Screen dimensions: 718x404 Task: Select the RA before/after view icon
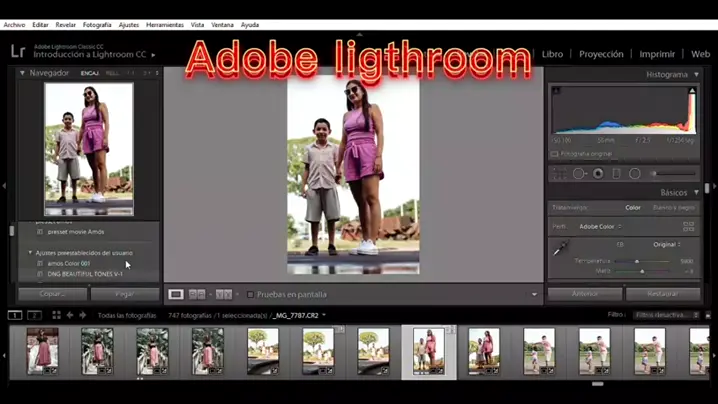click(x=197, y=295)
